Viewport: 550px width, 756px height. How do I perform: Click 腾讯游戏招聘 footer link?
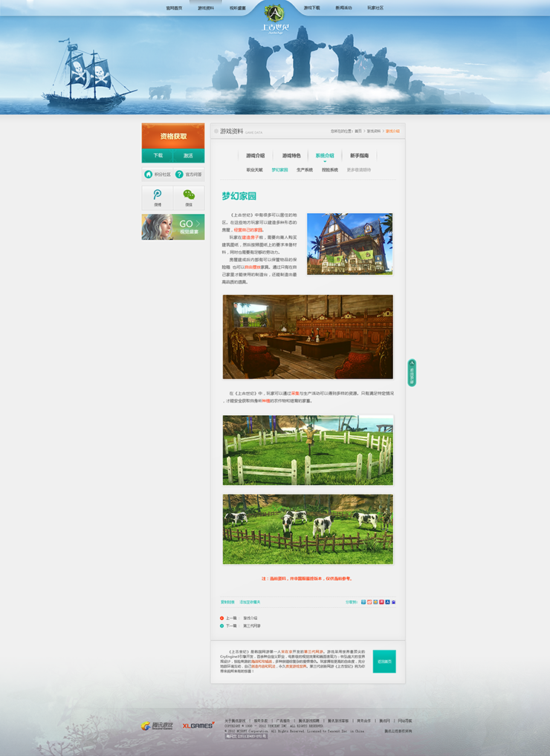tap(308, 721)
